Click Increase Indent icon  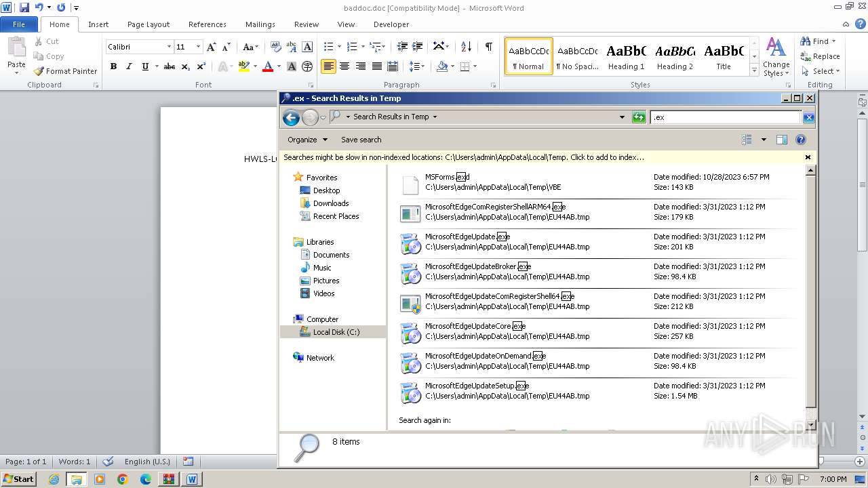click(x=418, y=47)
